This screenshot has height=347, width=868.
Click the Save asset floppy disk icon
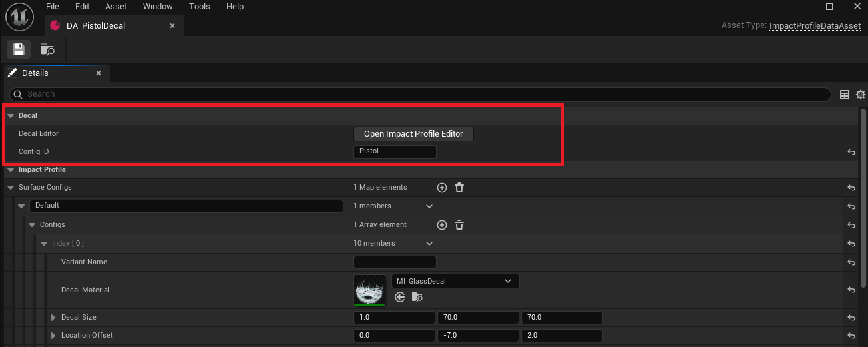18,49
